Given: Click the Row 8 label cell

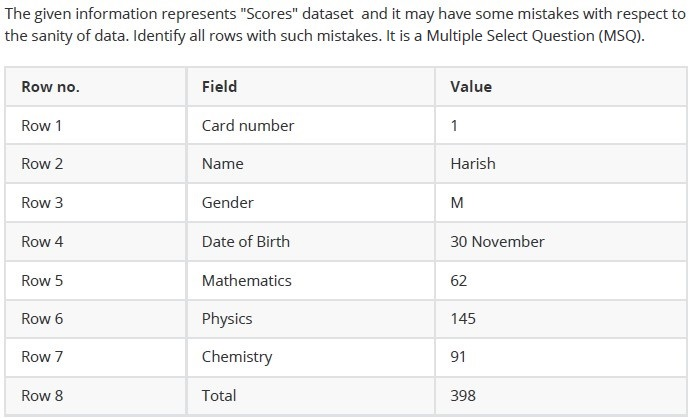Looking at the screenshot, I should pos(95,396).
